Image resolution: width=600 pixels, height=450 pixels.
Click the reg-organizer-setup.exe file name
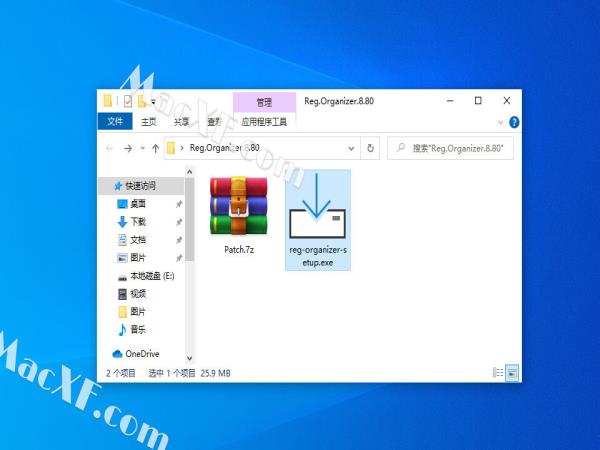[318, 256]
